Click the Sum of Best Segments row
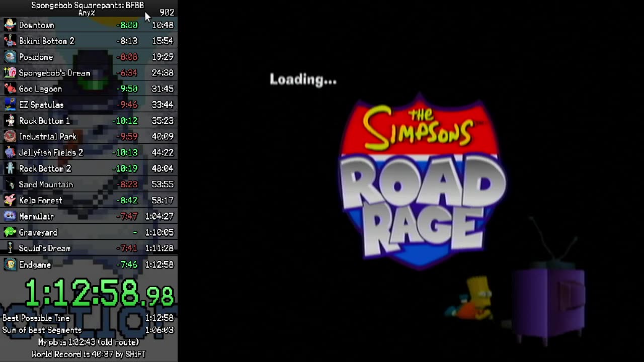Viewport: 644px width, 362px height. coord(89,330)
